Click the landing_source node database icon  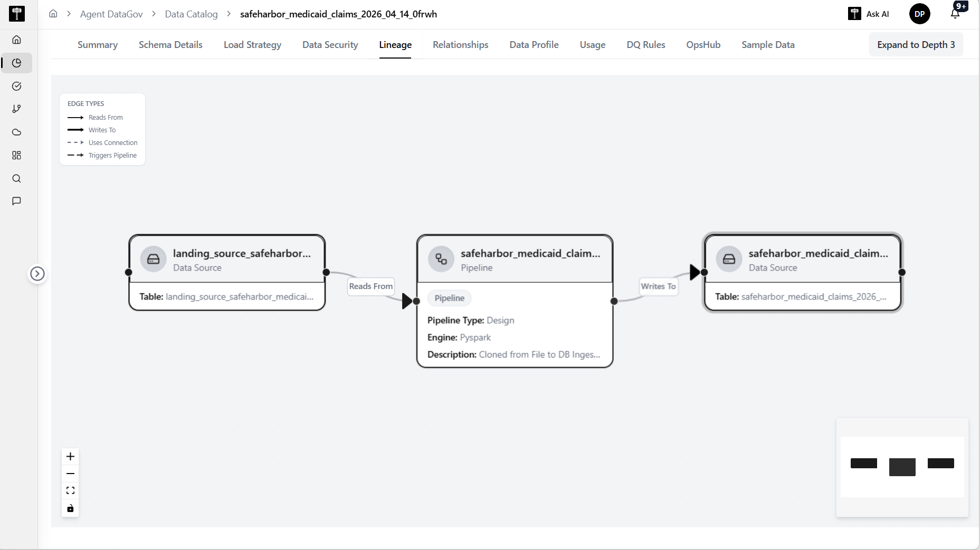(153, 259)
